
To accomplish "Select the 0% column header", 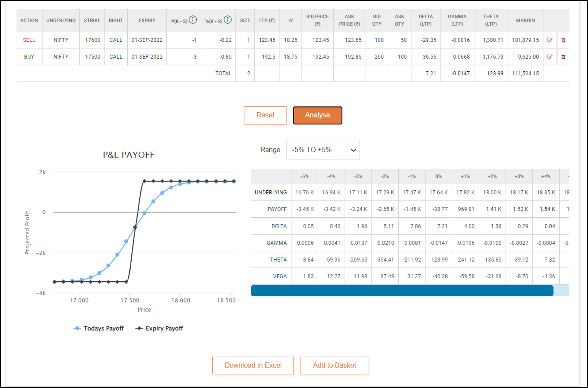I will pos(438,176).
